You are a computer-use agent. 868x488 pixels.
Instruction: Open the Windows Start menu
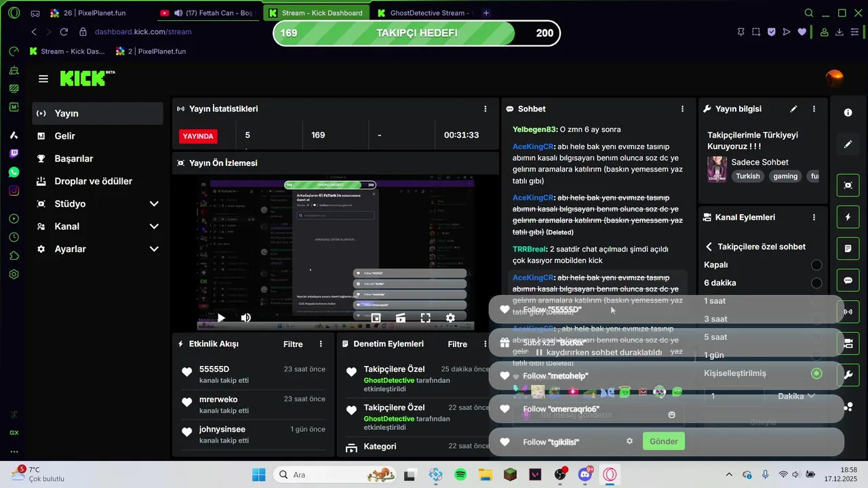[259, 474]
